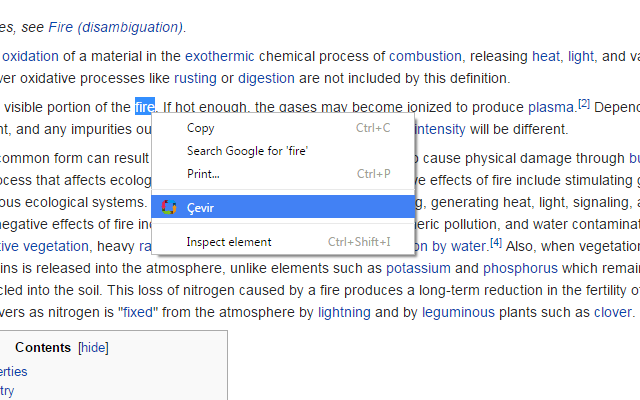The image size is (640, 400).
Task: Click citation reference [2]
Action: 584,103
